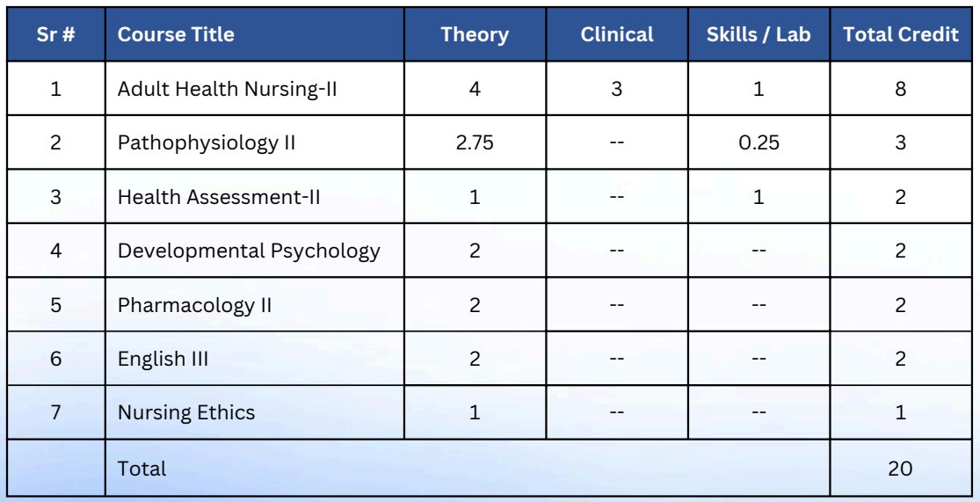The width and height of the screenshot is (980, 502).
Task: Click the clinical value 3 cell
Action: (617, 90)
